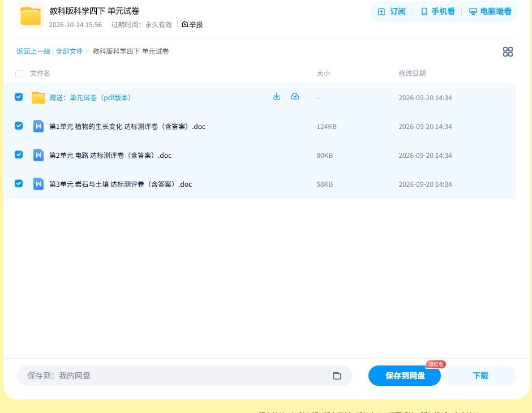The width and height of the screenshot is (532, 413).
Task: Open 第2单元 电路 达标测评卷.doc
Action: [x=110, y=155]
